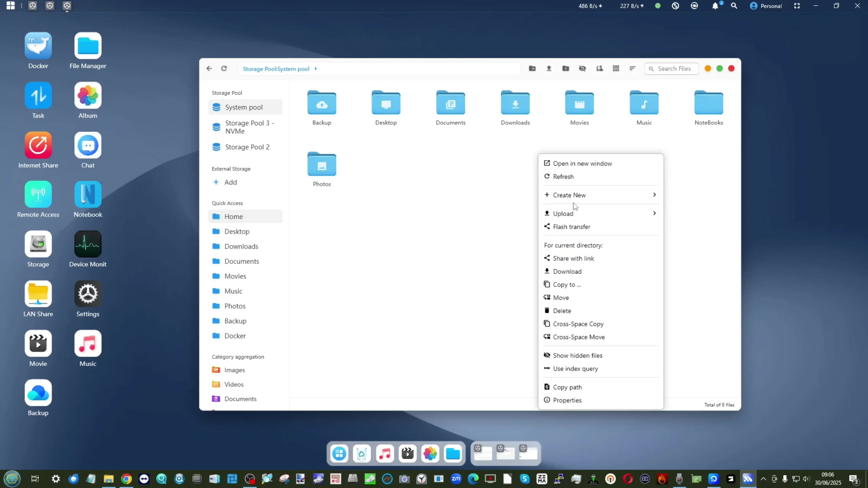Open the Task app icon

click(38, 95)
